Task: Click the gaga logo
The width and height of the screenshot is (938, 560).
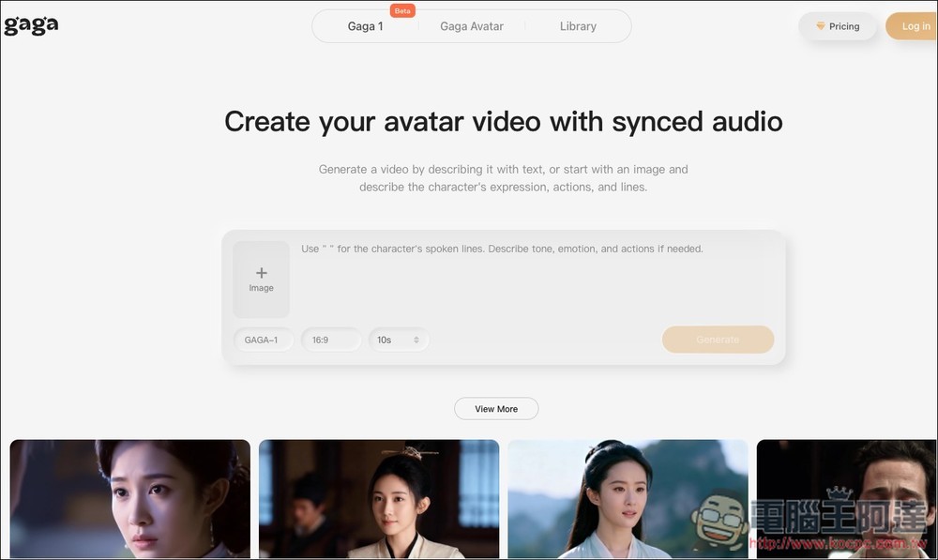Action: pyautogui.click(x=31, y=25)
